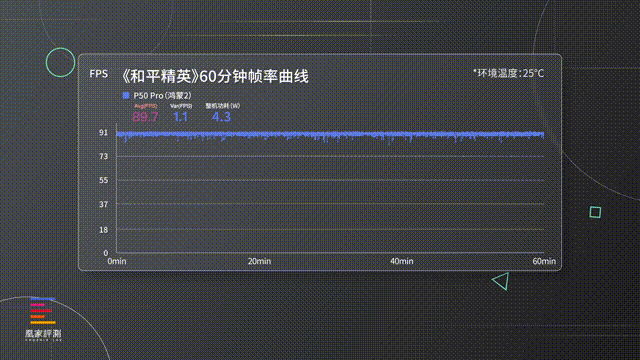Screen dimensions: 640x360
Task: Click the y-axis label 18
Action: tap(104, 230)
